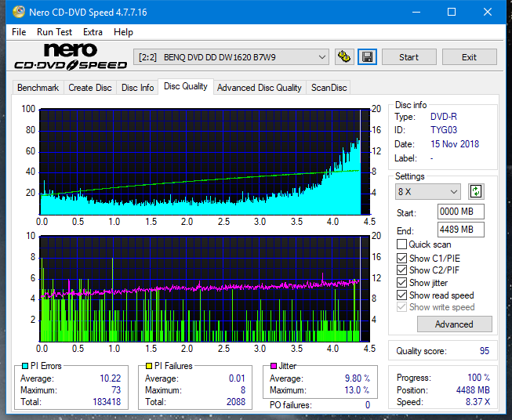Disable Show C1/PIE checkbox

coord(401,258)
